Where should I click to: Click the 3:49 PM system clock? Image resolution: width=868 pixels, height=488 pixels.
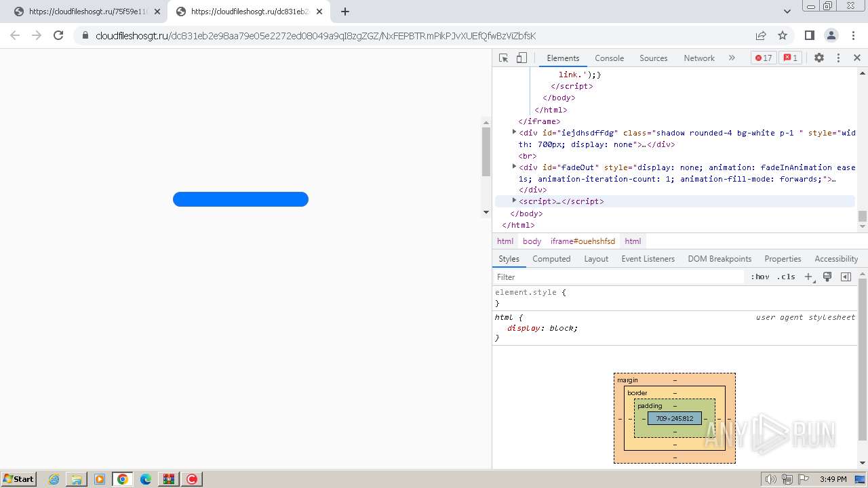[833, 479]
